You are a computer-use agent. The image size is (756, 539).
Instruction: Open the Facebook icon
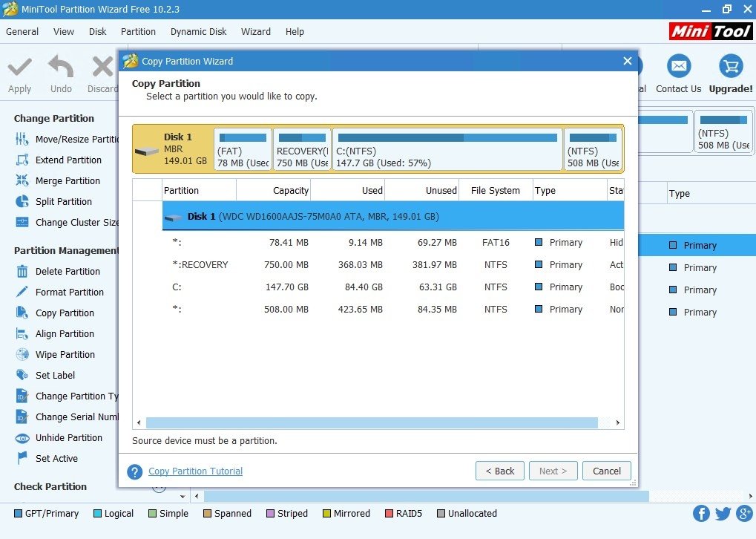click(x=702, y=514)
